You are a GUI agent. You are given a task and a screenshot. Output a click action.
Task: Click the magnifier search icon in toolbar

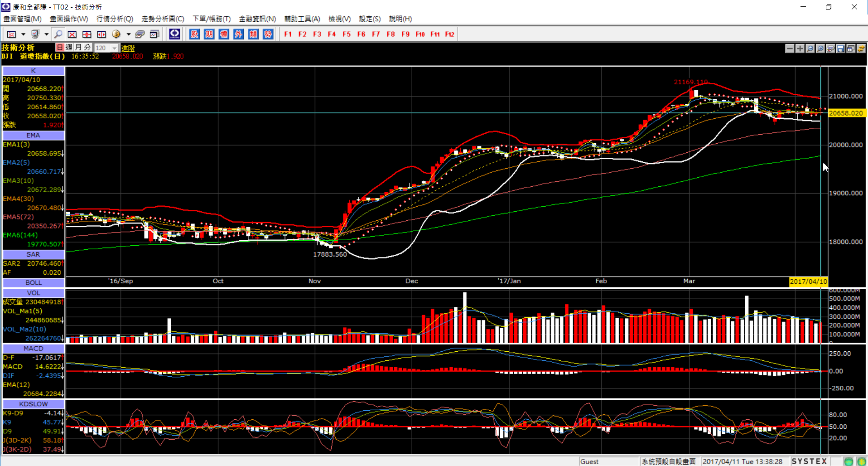tap(58, 34)
